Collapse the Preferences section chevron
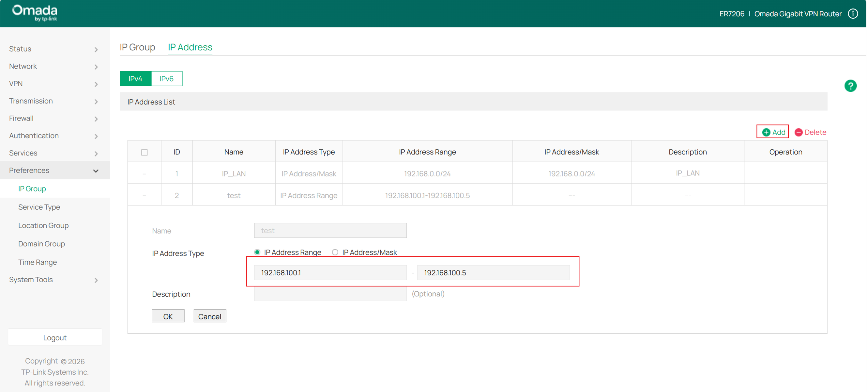The width and height of the screenshot is (868, 392). pos(96,171)
